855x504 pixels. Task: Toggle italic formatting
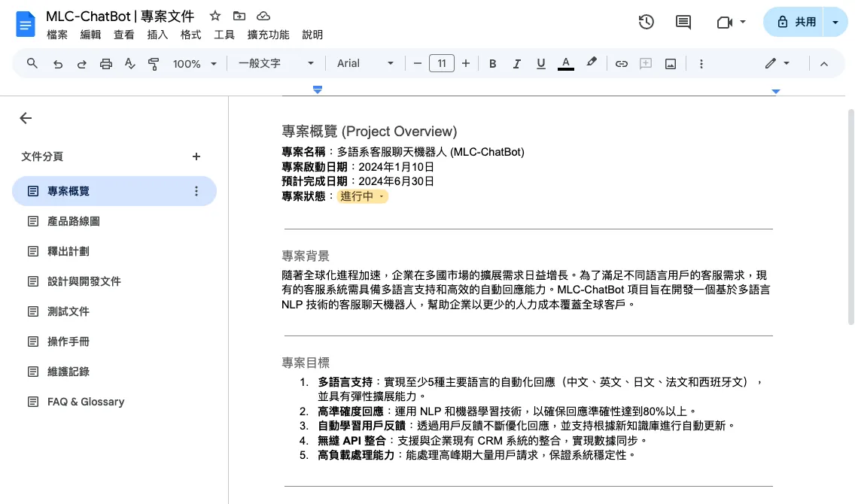click(x=516, y=64)
